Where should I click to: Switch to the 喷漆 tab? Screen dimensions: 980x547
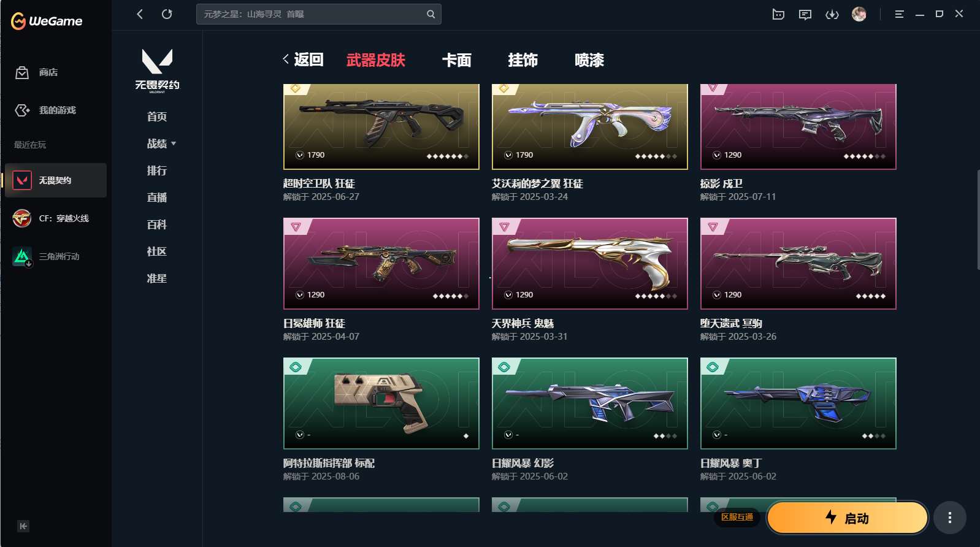tap(589, 60)
